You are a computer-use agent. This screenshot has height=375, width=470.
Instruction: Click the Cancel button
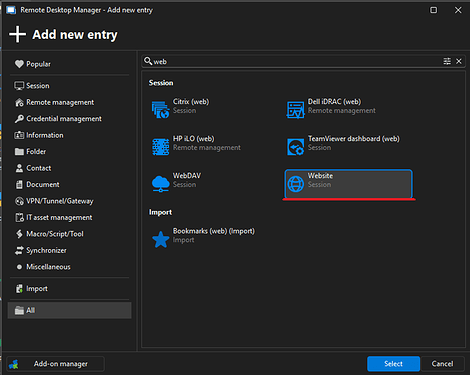pyautogui.click(x=442, y=364)
